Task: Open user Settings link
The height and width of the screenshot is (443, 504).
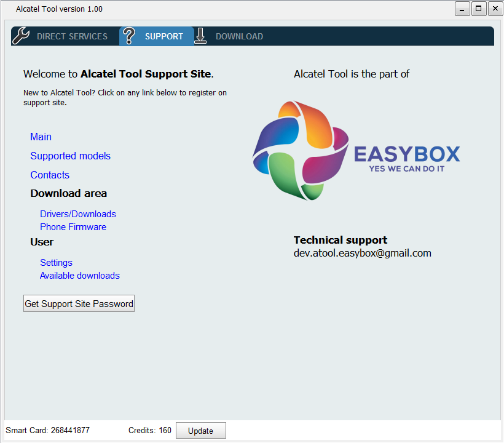Action: click(x=57, y=263)
